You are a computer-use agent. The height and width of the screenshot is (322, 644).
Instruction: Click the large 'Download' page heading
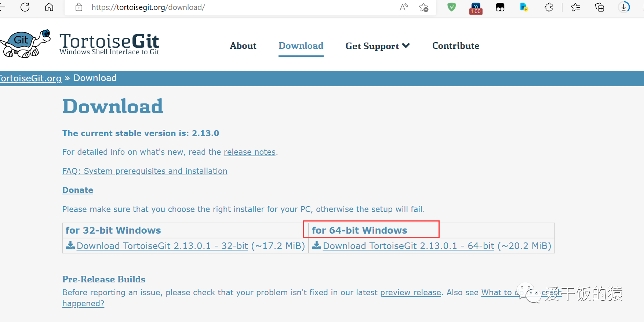point(113,106)
